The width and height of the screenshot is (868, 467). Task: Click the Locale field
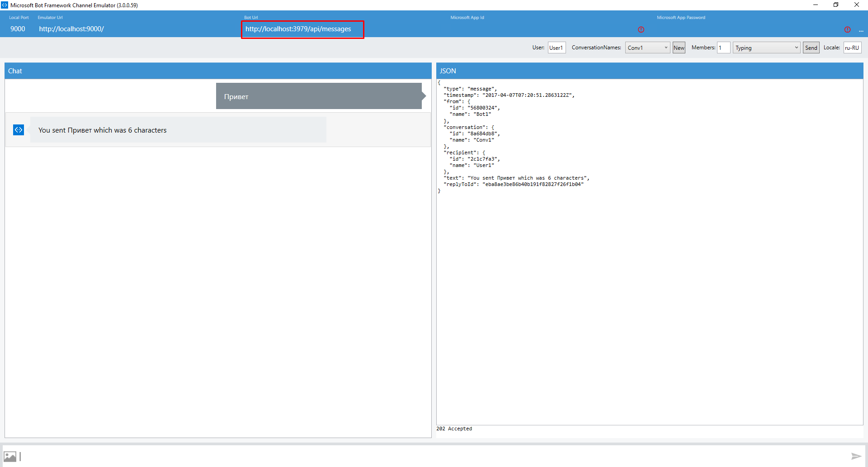coord(852,48)
